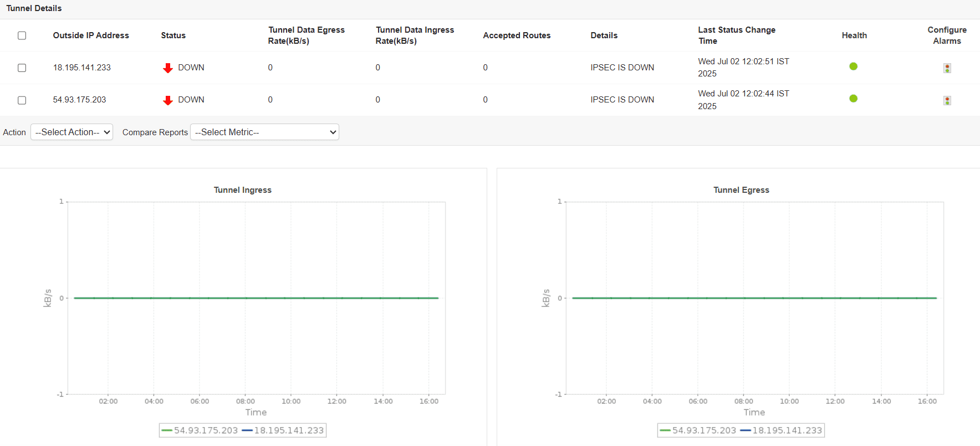This screenshot has width=980, height=446.
Task: Click the Outside IP Address column header
Action: pos(91,35)
